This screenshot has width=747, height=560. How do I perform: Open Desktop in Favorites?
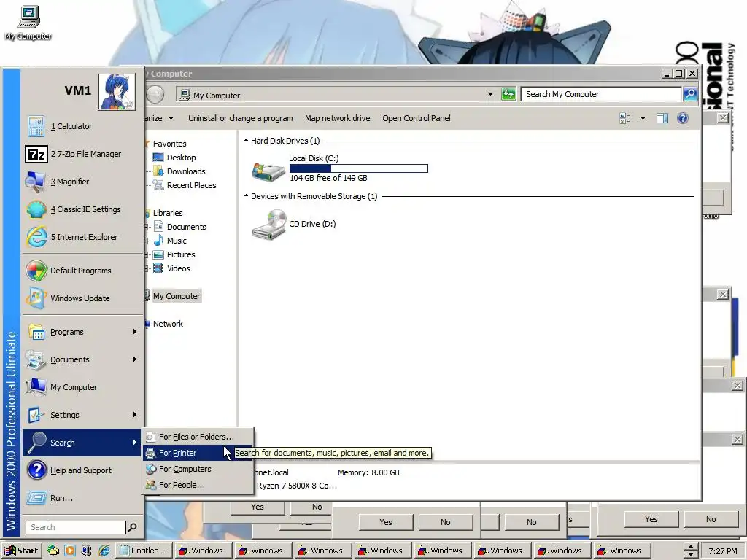tap(181, 157)
